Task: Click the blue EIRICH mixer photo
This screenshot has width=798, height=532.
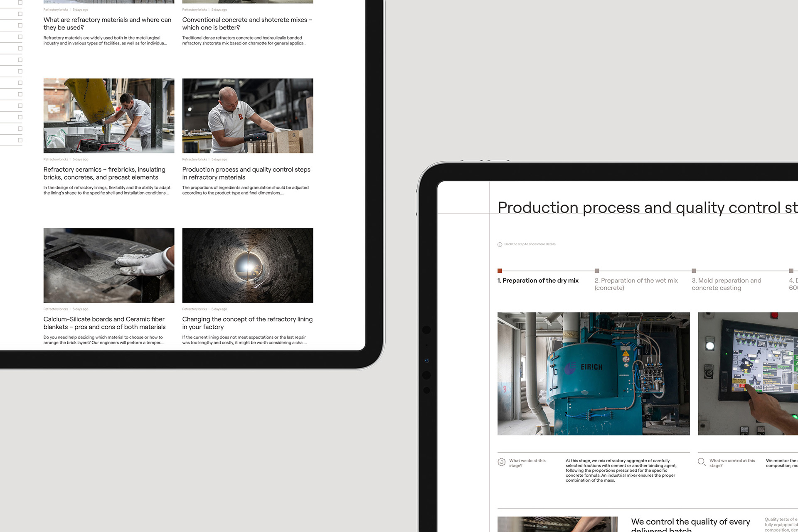Action: (x=594, y=374)
